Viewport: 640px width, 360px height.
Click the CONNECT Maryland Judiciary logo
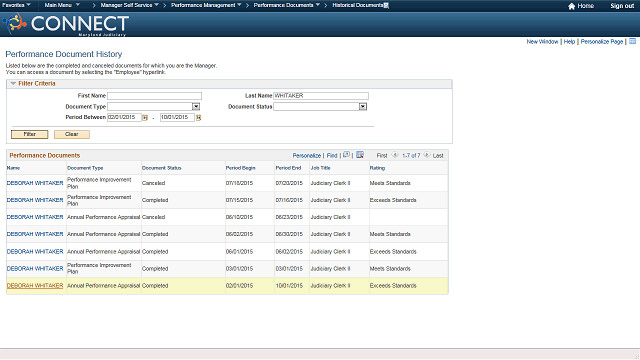66,24
